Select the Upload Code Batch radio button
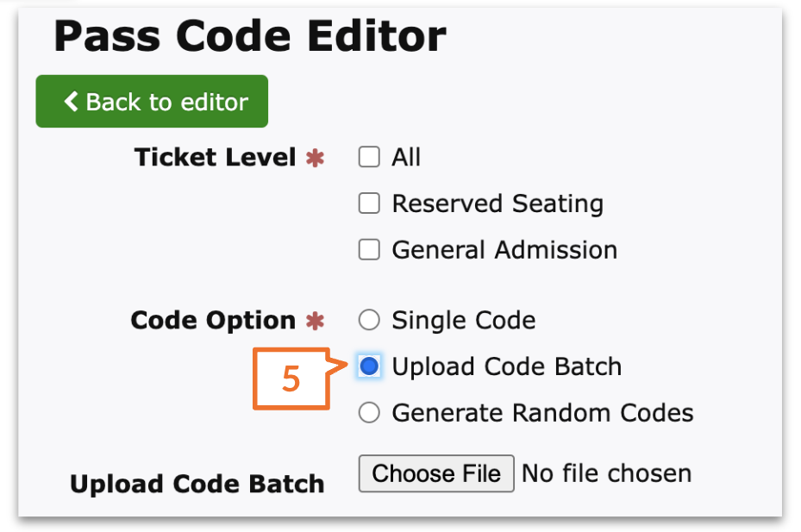The height and width of the screenshot is (532, 801). (369, 366)
